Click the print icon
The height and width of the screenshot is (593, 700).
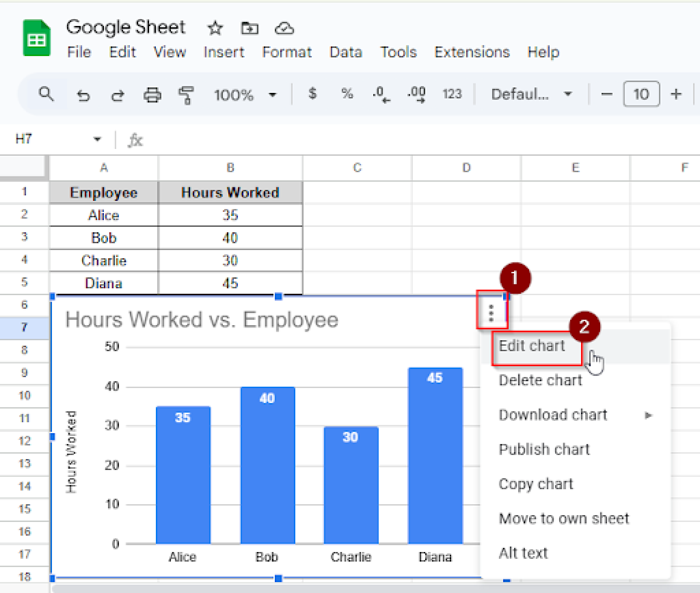tap(152, 95)
